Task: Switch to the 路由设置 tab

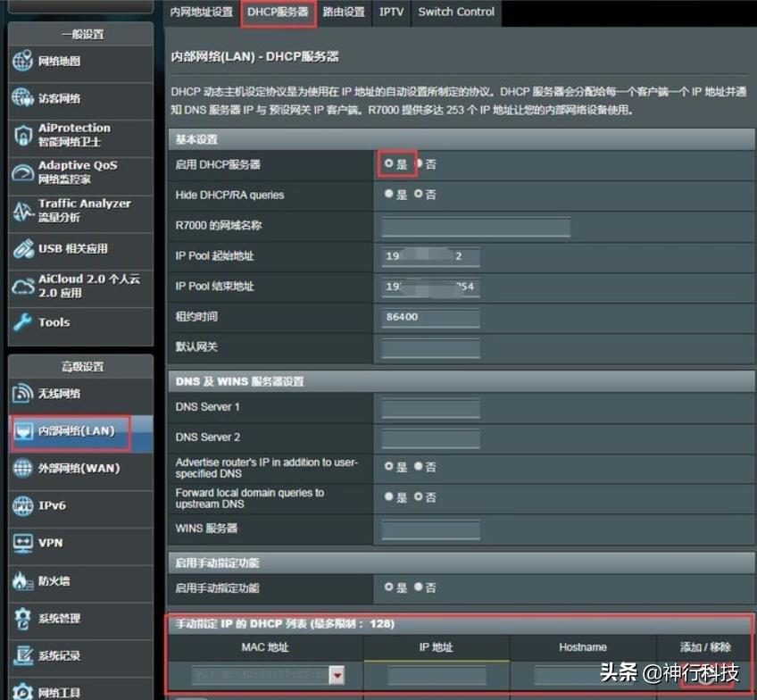Action: pyautogui.click(x=343, y=12)
